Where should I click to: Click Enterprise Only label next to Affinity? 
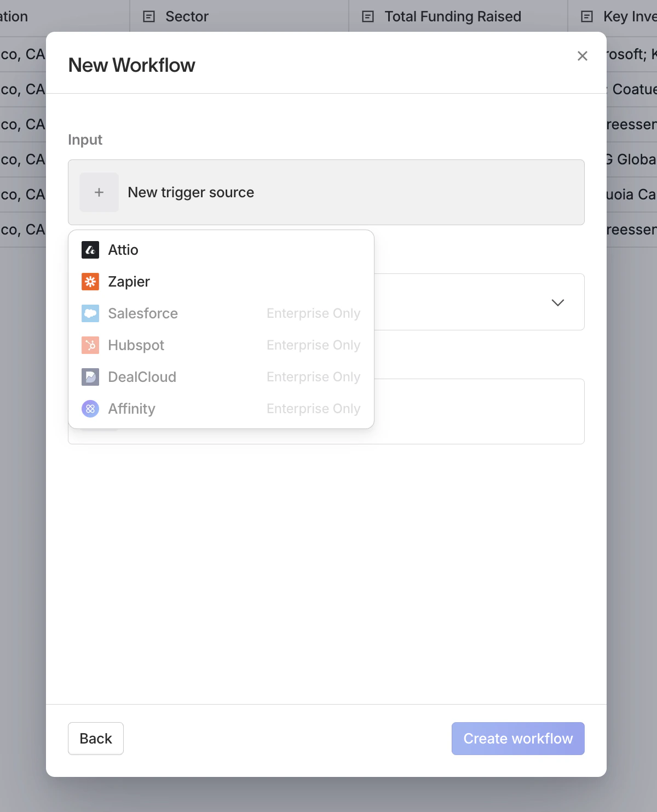pyautogui.click(x=313, y=409)
